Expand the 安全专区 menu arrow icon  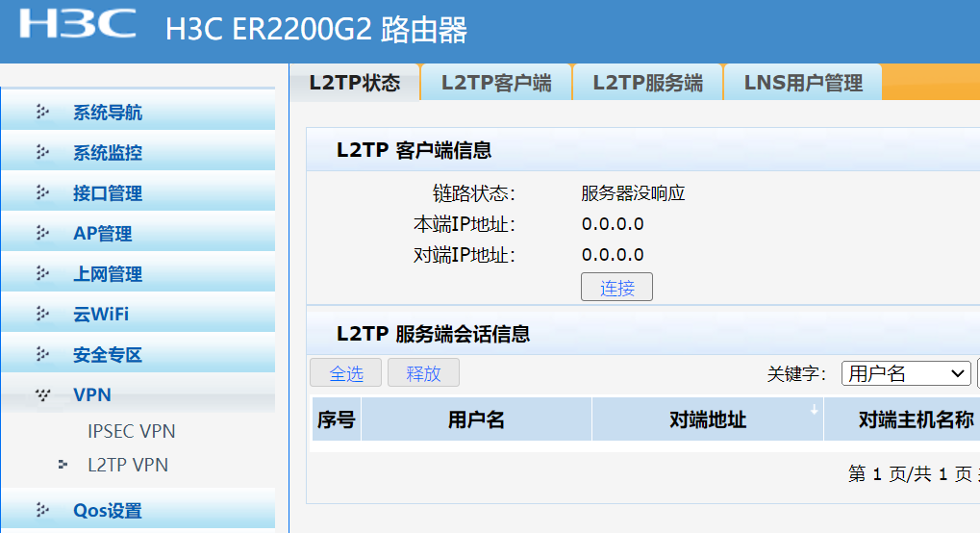[x=42, y=354]
